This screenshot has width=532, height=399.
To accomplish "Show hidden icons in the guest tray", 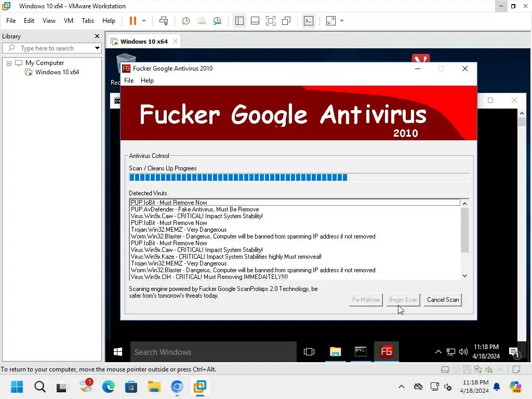I will [x=438, y=352].
